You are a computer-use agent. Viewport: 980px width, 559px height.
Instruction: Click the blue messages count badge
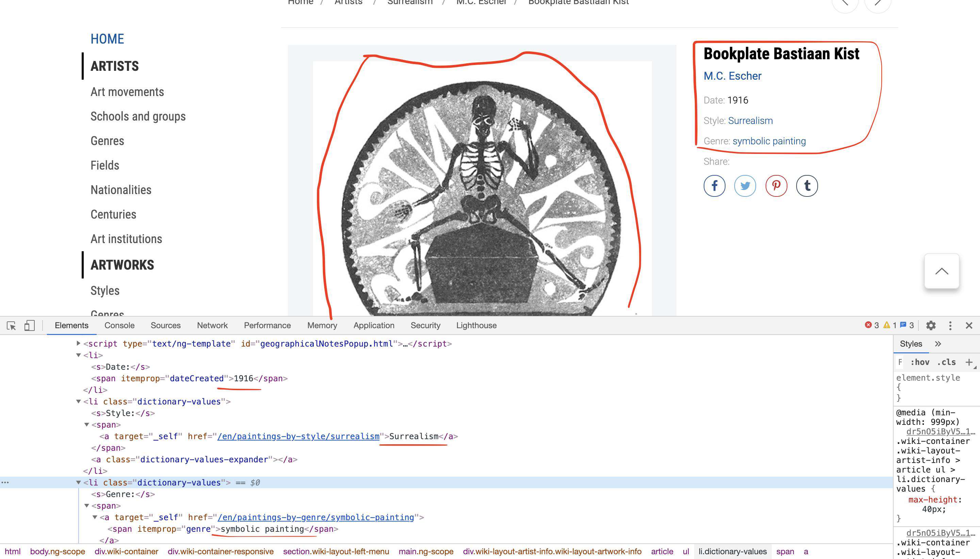pyautogui.click(x=907, y=325)
